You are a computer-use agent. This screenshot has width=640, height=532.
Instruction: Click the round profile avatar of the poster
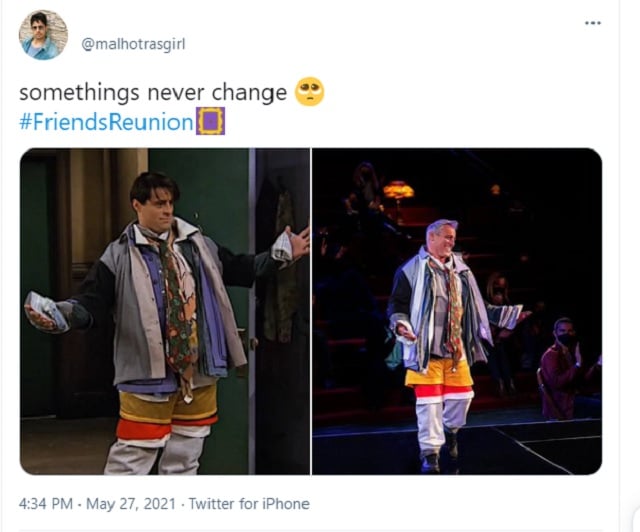tap(43, 35)
